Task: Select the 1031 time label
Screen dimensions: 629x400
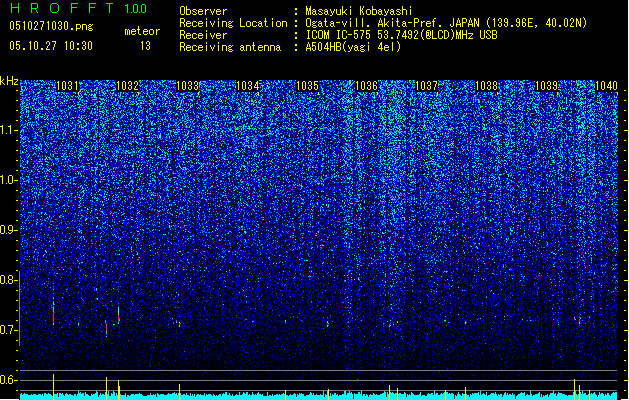Action: point(67,86)
